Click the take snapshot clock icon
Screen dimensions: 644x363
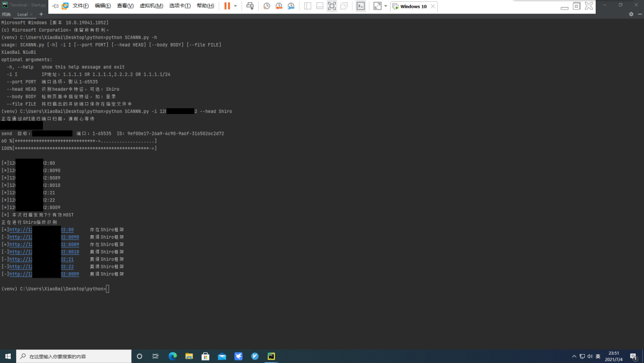(267, 6)
